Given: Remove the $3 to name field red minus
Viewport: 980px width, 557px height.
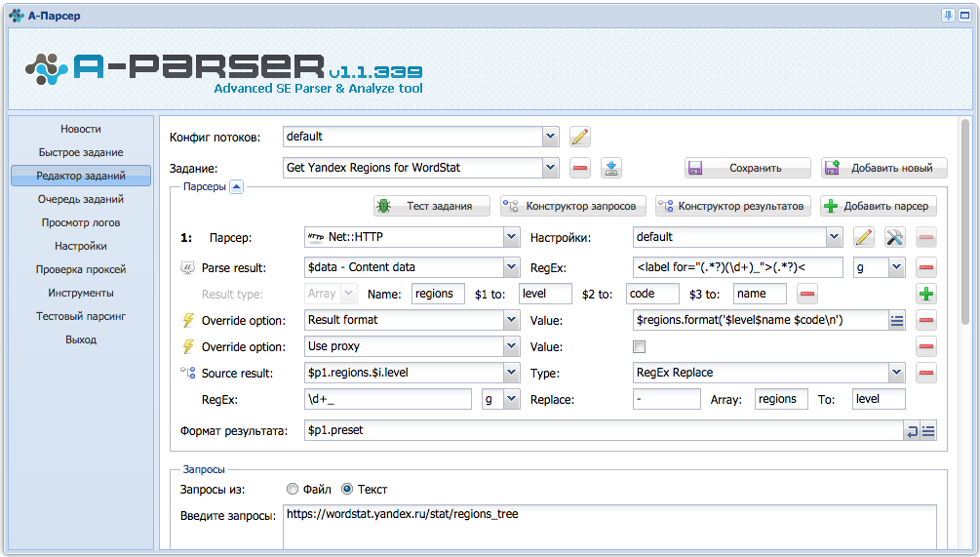Looking at the screenshot, I should [807, 294].
